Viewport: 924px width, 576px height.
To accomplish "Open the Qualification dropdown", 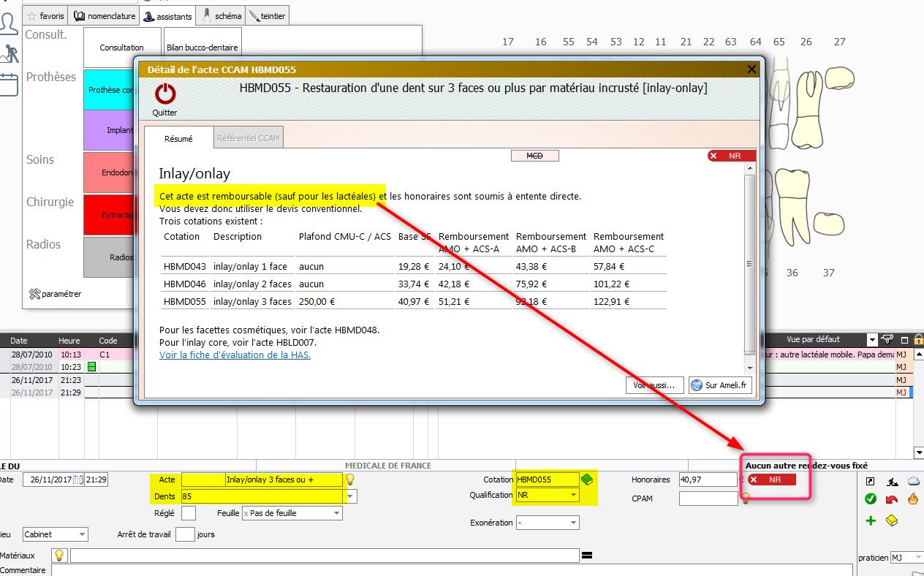I will [x=572, y=496].
